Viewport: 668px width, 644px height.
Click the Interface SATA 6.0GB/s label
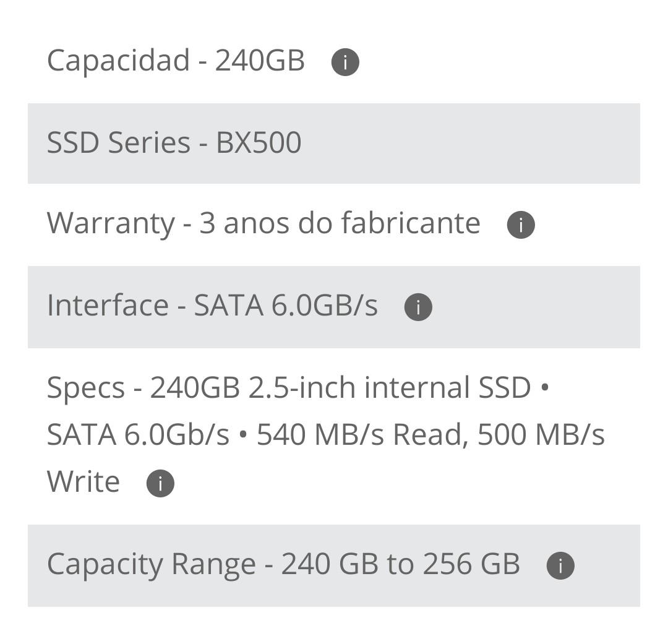click(x=212, y=305)
